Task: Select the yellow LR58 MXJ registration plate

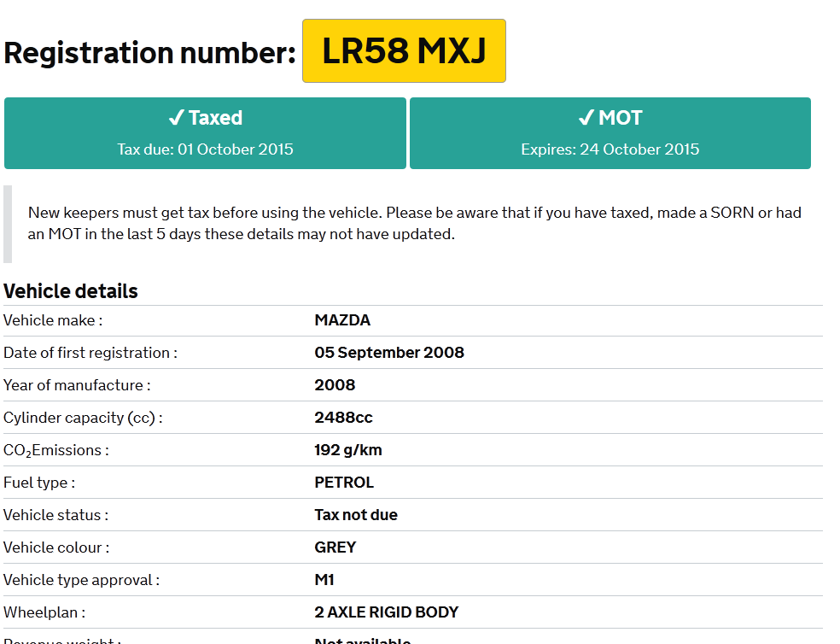Action: pos(404,51)
